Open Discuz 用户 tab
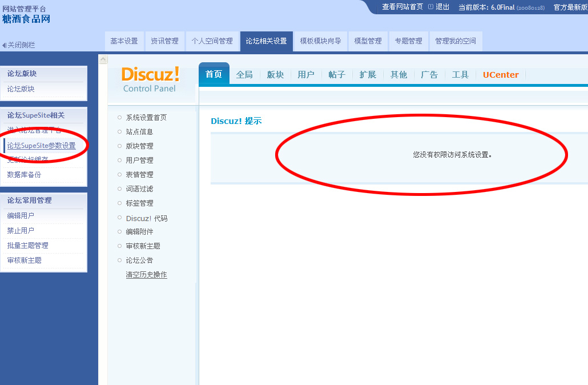588x385 pixels. point(306,75)
